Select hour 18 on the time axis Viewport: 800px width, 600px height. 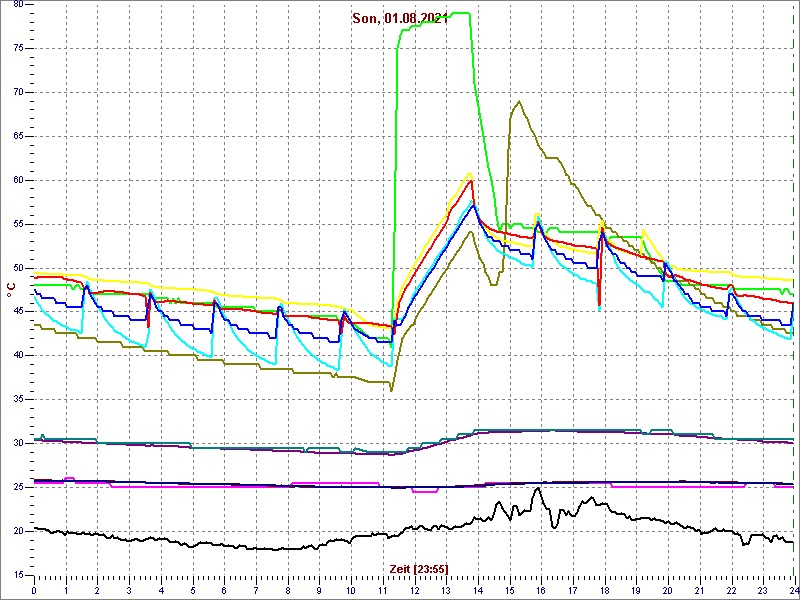(604, 590)
